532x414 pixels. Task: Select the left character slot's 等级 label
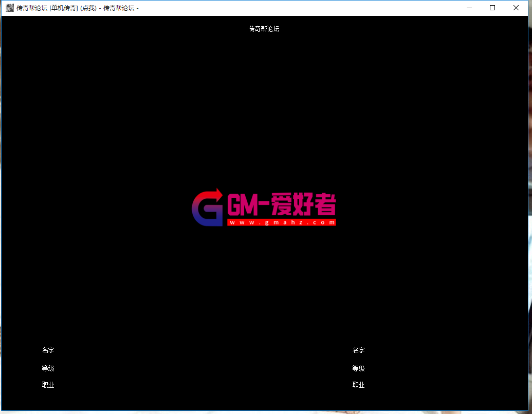[x=48, y=368]
